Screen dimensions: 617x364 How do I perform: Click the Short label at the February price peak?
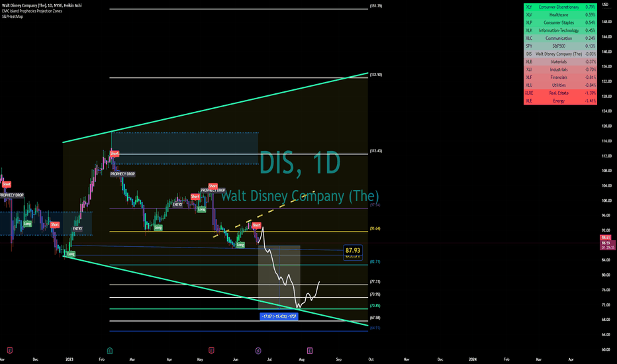tap(115, 153)
